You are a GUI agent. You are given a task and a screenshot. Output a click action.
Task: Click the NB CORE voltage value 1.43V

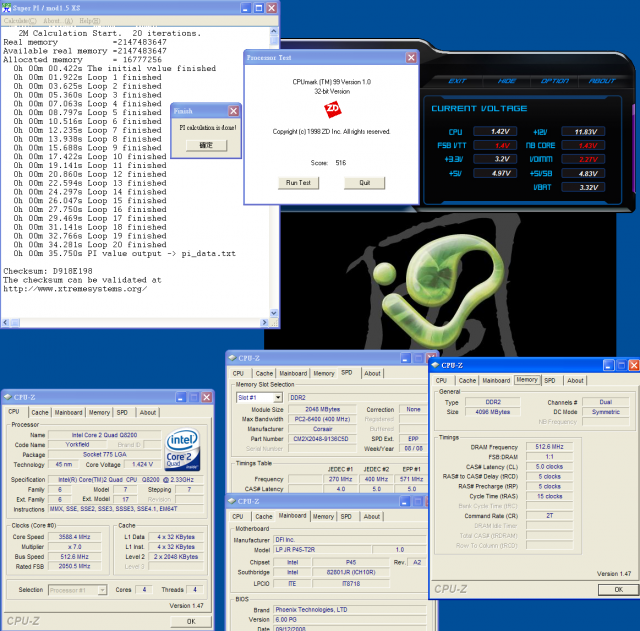[583, 145]
